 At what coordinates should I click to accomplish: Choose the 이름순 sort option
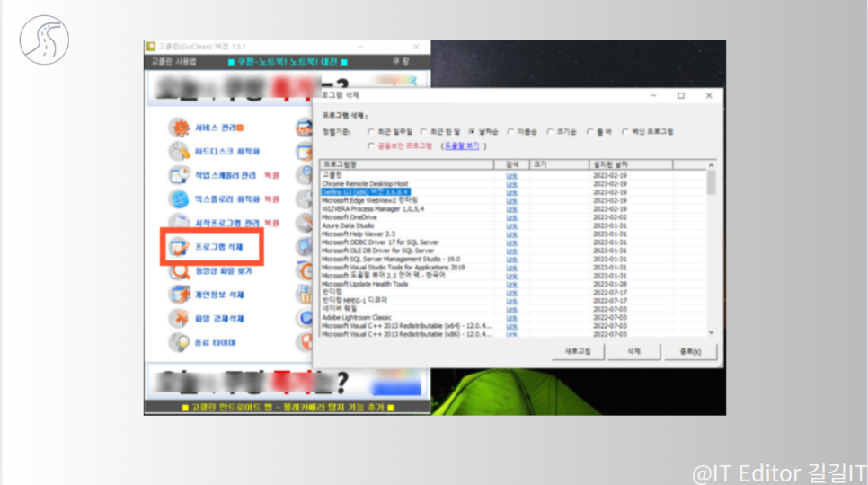tap(511, 132)
